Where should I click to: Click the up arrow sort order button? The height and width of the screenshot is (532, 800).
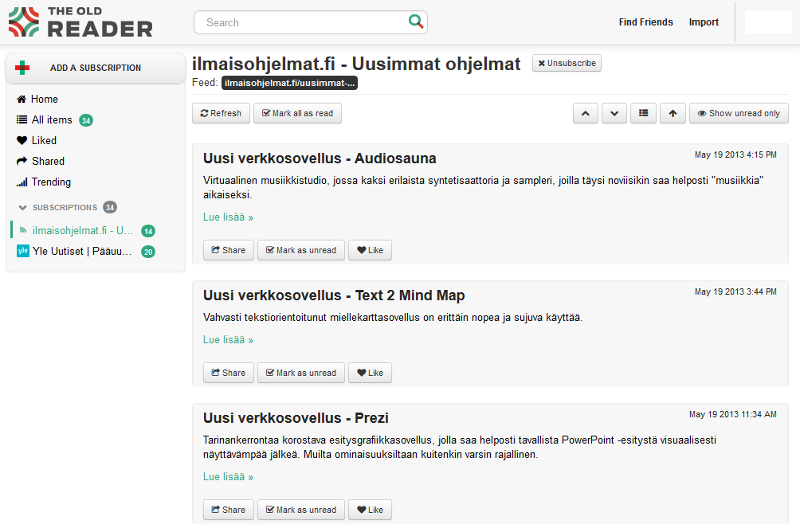tap(673, 113)
